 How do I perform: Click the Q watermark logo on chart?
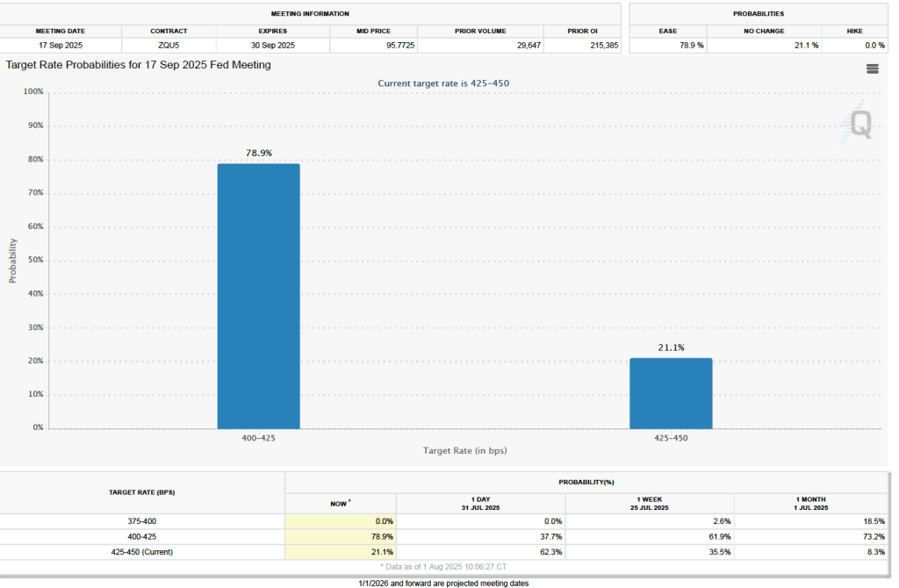(859, 125)
